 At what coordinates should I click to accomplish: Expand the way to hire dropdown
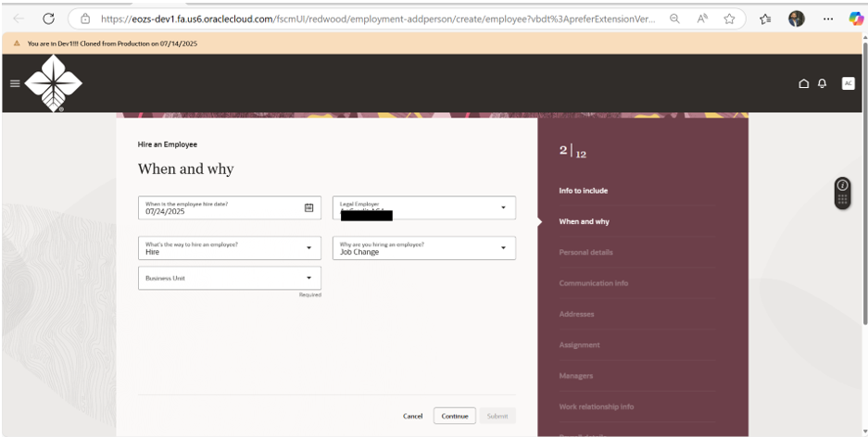[x=308, y=248]
